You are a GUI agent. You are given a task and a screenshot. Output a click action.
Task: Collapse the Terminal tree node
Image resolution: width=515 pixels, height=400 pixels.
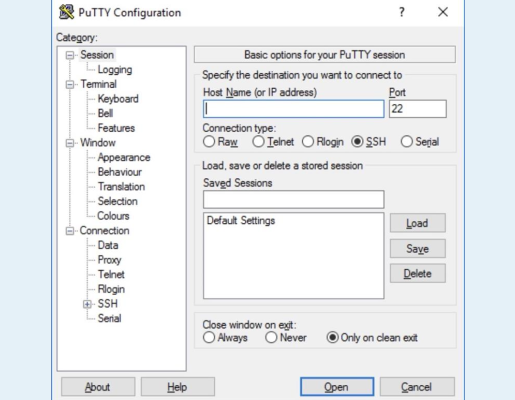point(70,84)
